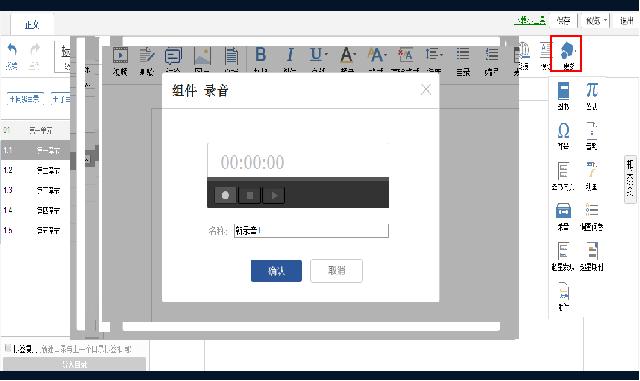
Task: Click the document page icon in toolbar
Action: pos(231,56)
